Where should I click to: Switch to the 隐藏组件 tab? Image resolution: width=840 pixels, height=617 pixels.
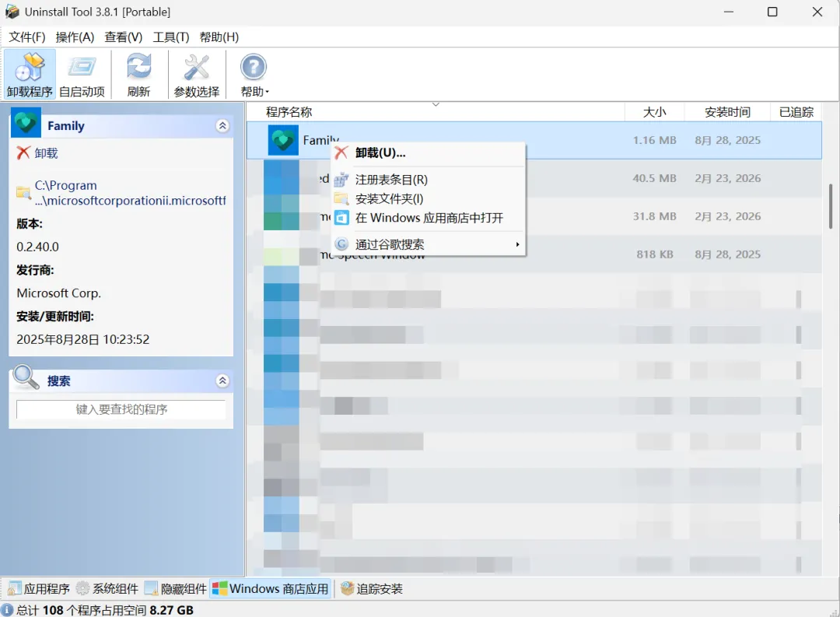tap(176, 588)
